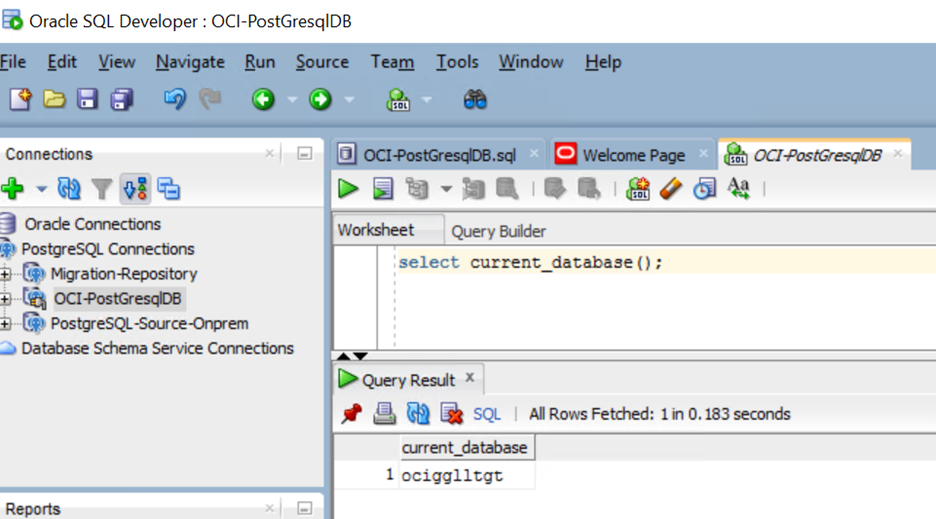The height and width of the screenshot is (519, 936).
Task: Click the green Back navigation icon
Action: tap(263, 99)
